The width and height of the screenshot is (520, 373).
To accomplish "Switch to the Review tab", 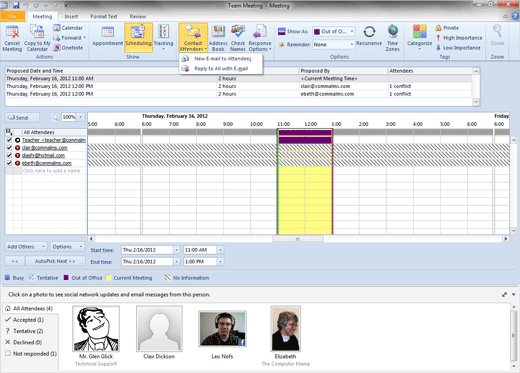I will click(138, 16).
